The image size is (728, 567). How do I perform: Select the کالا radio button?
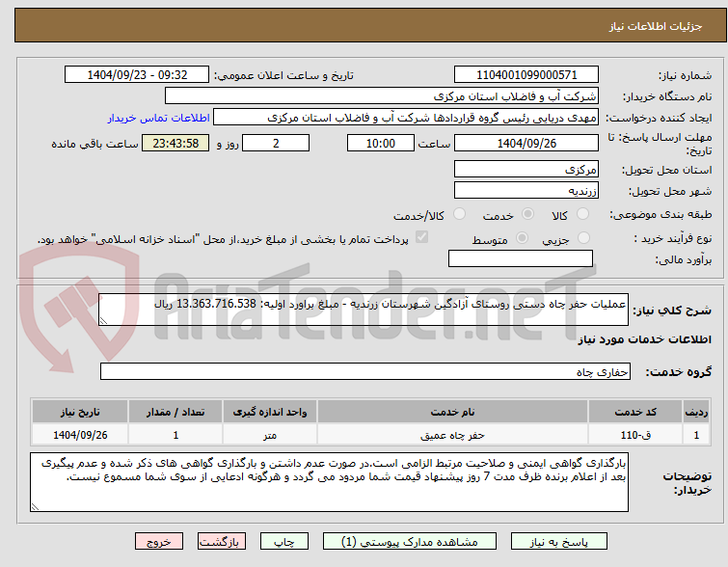(582, 214)
